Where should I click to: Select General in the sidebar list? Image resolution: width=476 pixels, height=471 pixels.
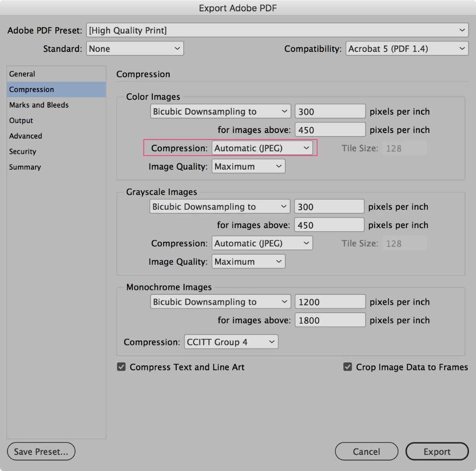pyautogui.click(x=56, y=74)
